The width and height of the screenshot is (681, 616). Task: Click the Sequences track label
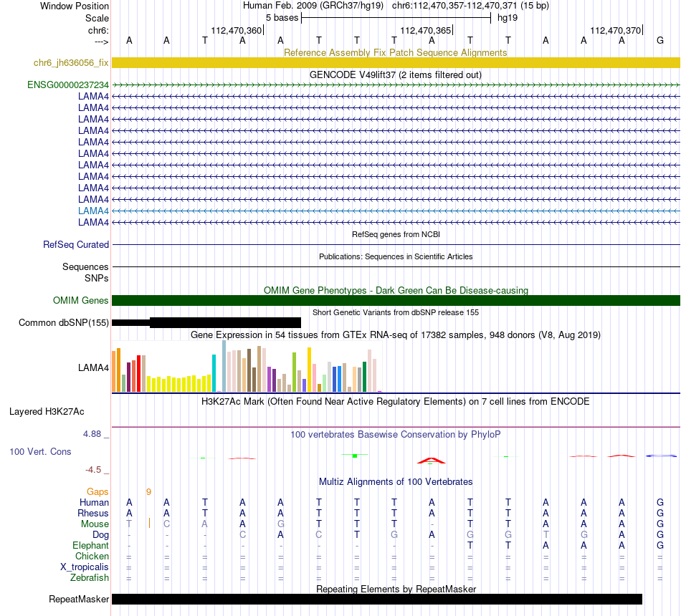[x=85, y=266]
